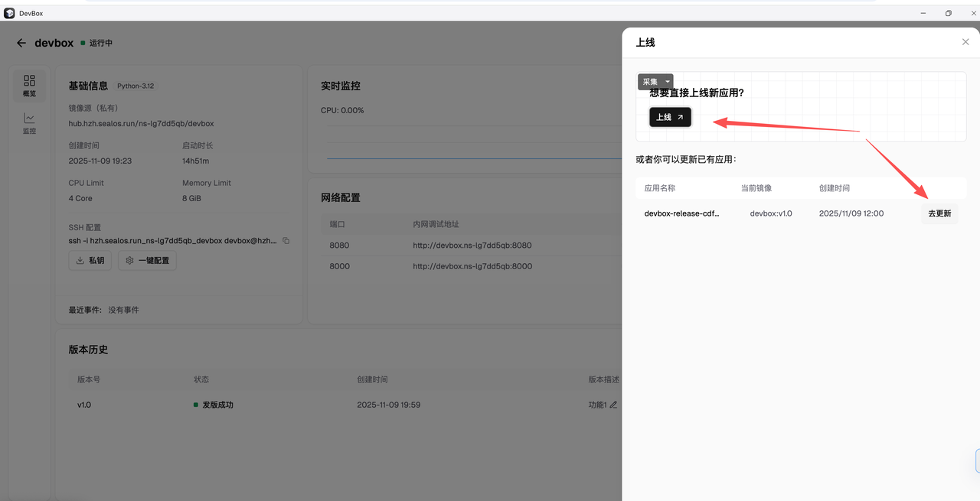The height and width of the screenshot is (501, 980).
Task: Click 去更新 for devbox-release-cdf app
Action: (939, 213)
